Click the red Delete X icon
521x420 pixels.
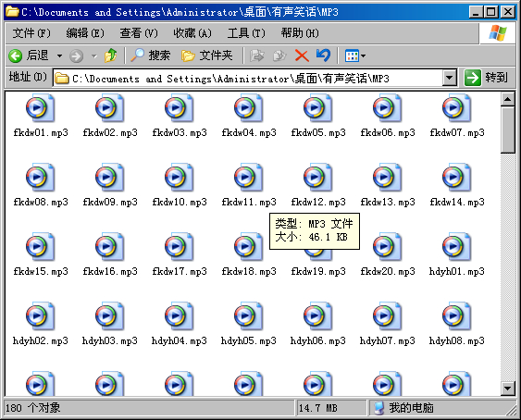click(x=302, y=56)
